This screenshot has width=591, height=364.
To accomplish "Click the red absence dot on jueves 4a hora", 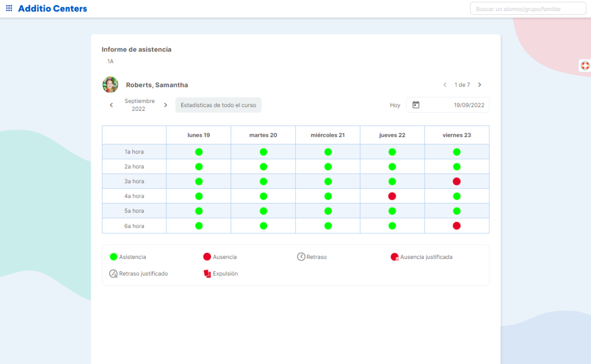I will (392, 196).
